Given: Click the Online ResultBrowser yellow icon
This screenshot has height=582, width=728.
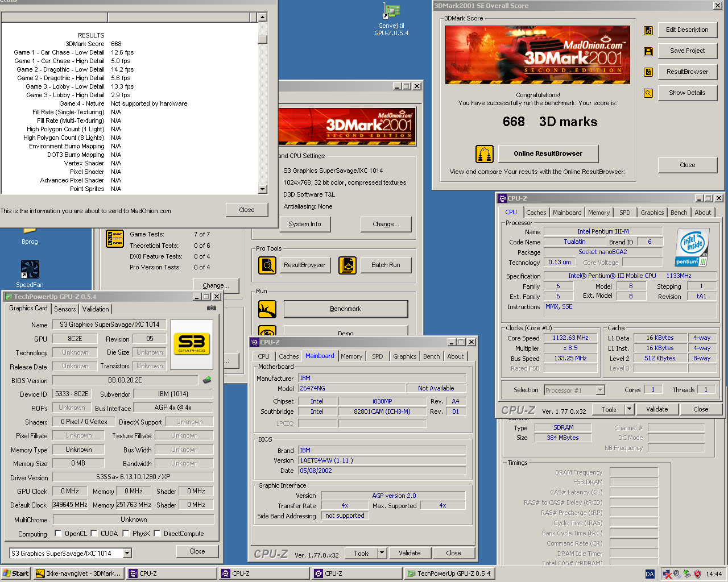Looking at the screenshot, I should 484,154.
